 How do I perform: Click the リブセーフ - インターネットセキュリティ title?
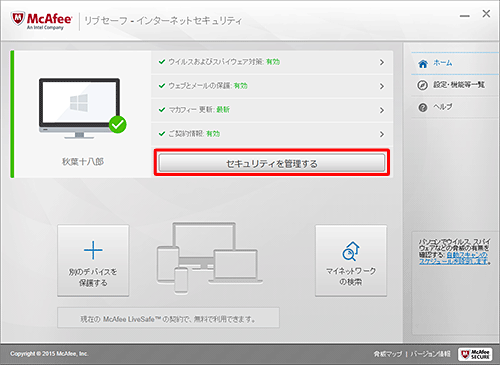[163, 21]
